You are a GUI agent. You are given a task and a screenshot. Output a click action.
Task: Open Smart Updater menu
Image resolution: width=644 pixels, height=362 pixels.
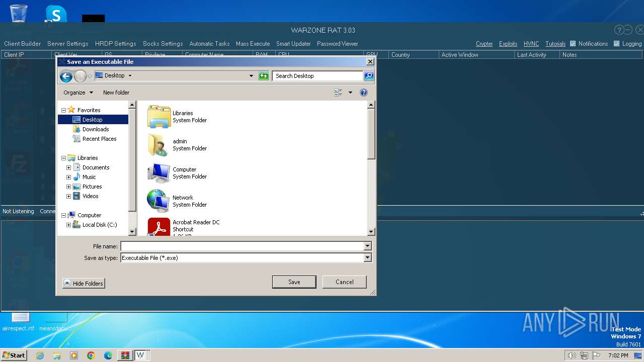click(x=293, y=44)
